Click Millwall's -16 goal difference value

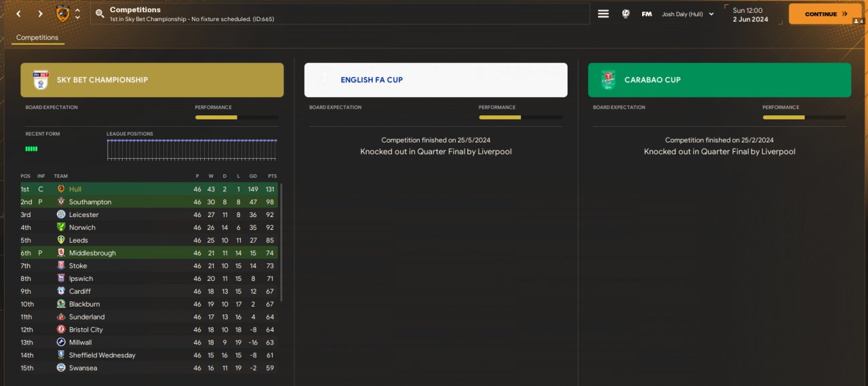[252, 343]
